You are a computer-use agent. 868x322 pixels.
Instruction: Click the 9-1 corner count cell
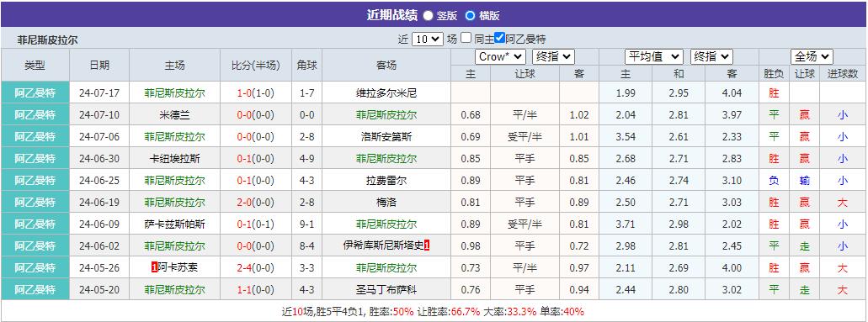click(x=306, y=224)
